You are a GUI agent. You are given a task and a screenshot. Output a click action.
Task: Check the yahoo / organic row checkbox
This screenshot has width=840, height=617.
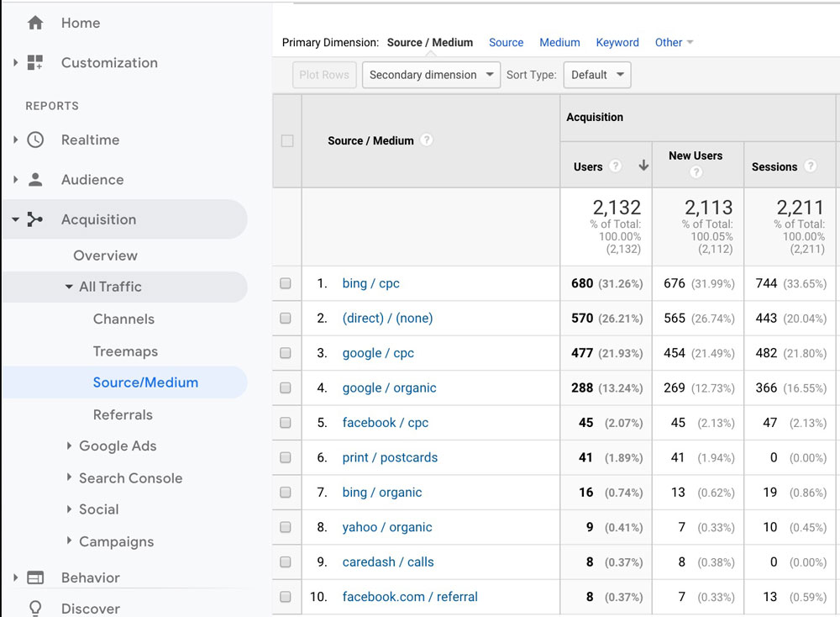[x=286, y=527]
